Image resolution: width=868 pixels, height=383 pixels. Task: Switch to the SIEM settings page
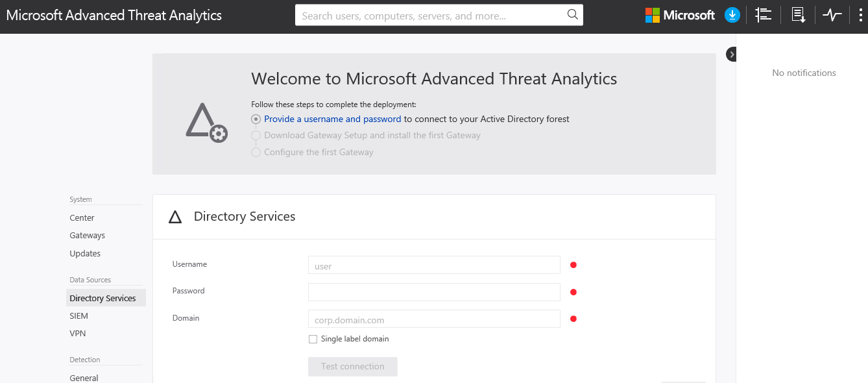pos(78,315)
